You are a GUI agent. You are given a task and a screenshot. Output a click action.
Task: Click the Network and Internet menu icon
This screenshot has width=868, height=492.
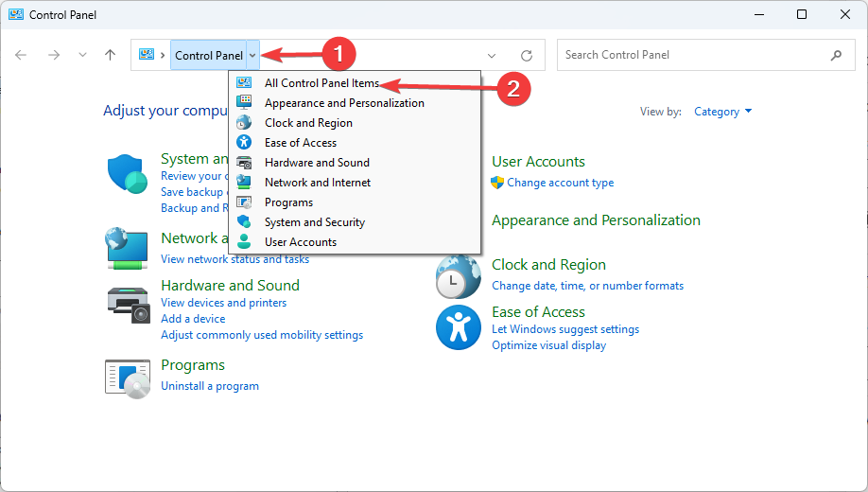244,182
